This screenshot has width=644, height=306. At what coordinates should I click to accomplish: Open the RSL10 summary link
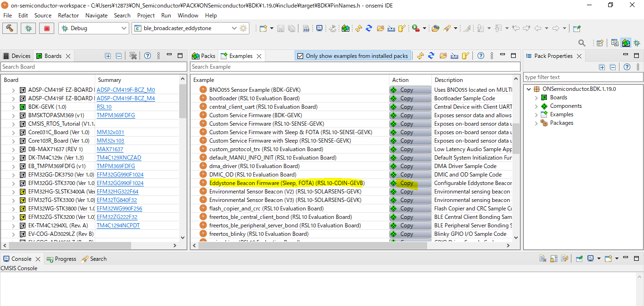(104, 107)
